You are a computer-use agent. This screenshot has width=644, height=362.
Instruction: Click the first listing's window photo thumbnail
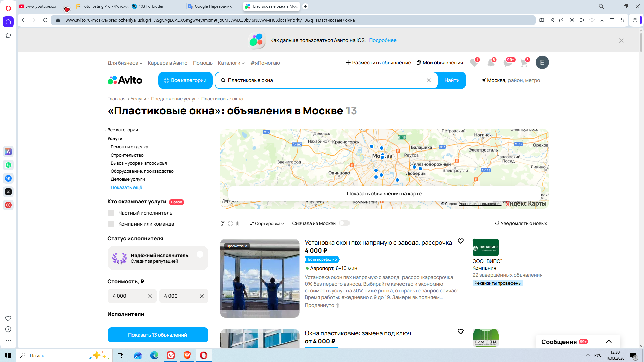pyautogui.click(x=260, y=278)
